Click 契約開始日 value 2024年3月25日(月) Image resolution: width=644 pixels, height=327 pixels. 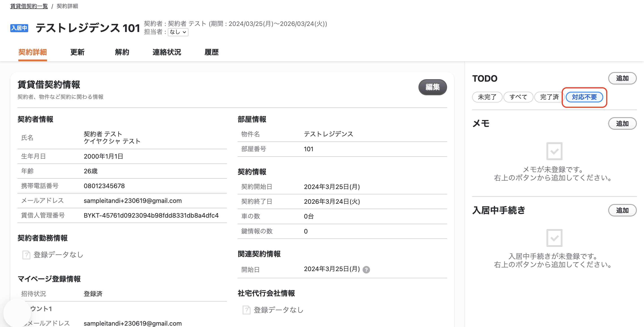pos(332,187)
